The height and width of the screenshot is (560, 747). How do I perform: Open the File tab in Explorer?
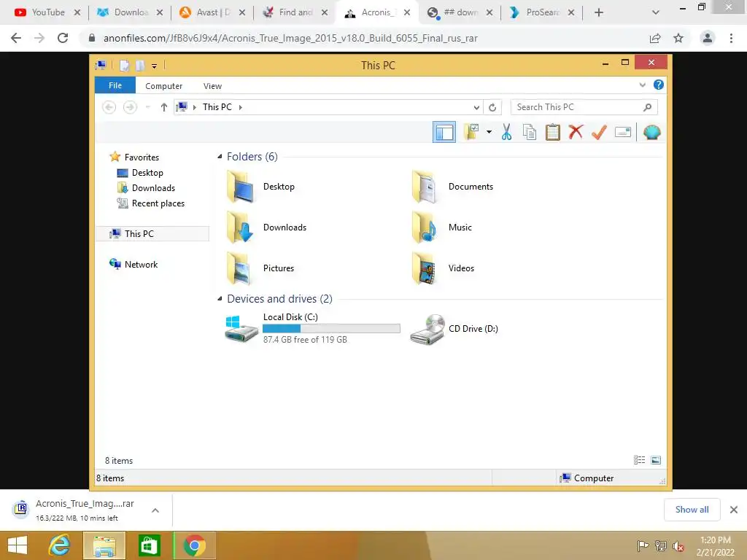[x=115, y=85]
